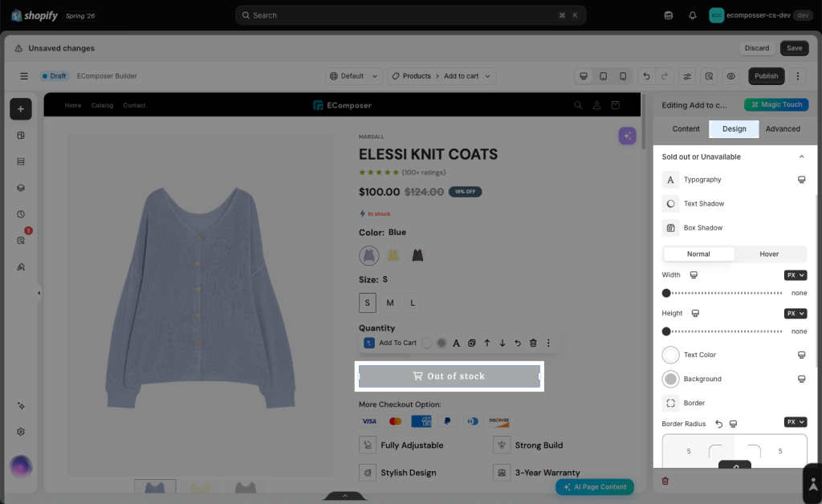Redo the last change
This screenshot has width=822, height=504.
click(x=664, y=76)
